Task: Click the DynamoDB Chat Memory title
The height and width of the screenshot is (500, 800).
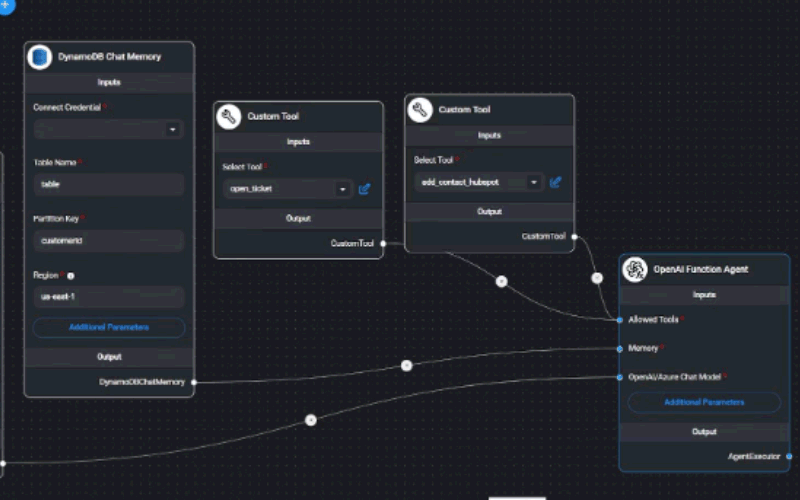Action: 109,57
